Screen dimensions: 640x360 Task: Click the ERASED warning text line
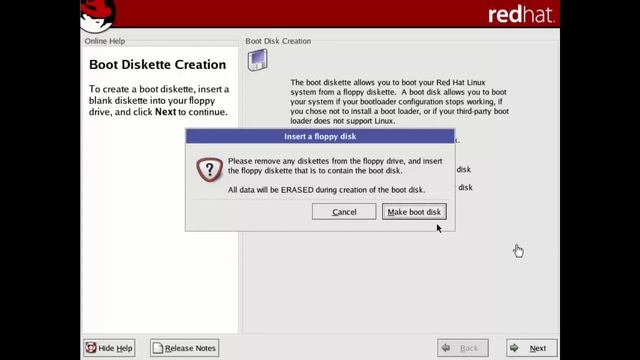(x=327, y=190)
